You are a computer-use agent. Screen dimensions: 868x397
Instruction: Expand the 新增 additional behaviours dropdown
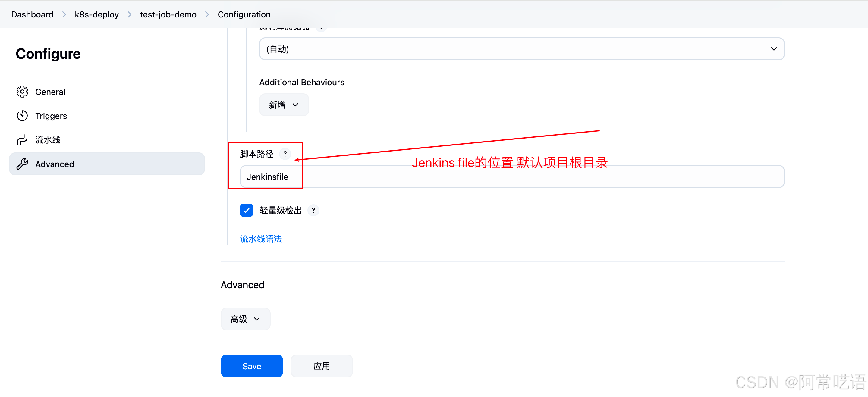284,105
